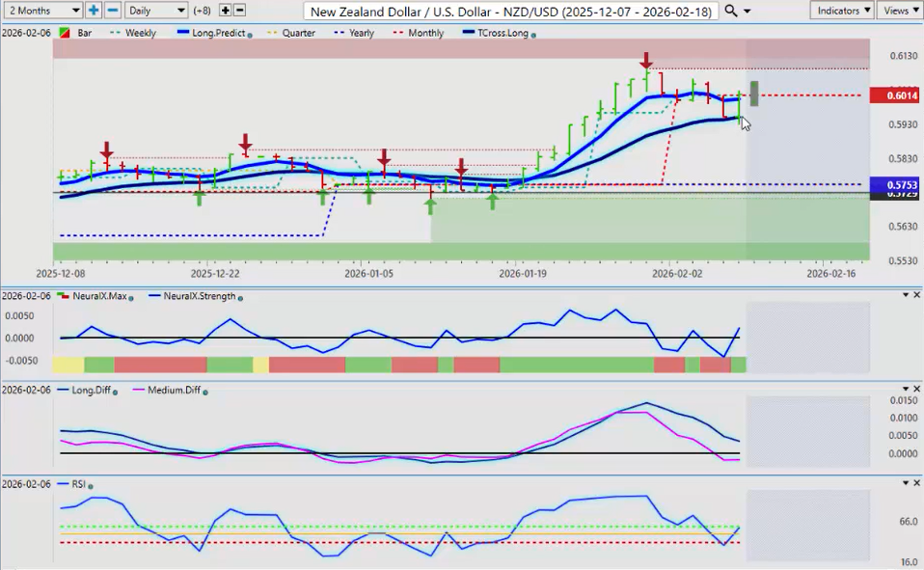Toggle the Long.Predict legend line
This screenshot has height=570, width=924.
pos(212,33)
